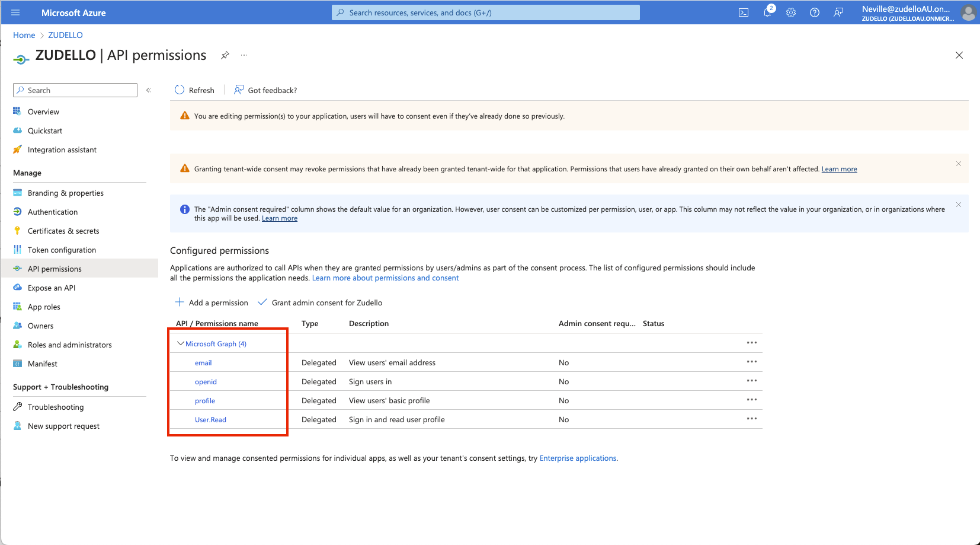Open the ellipsis menu beside page title
Viewport: 980px width, 545px height.
[244, 55]
